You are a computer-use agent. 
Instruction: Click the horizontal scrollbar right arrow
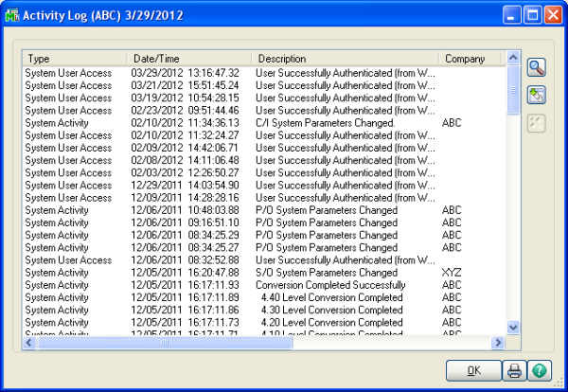500,343
